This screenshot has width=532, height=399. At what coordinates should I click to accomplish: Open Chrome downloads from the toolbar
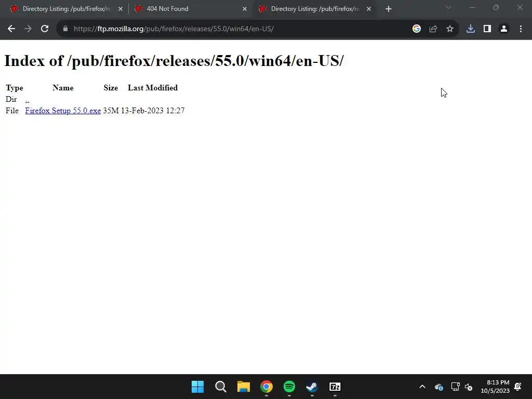(471, 29)
